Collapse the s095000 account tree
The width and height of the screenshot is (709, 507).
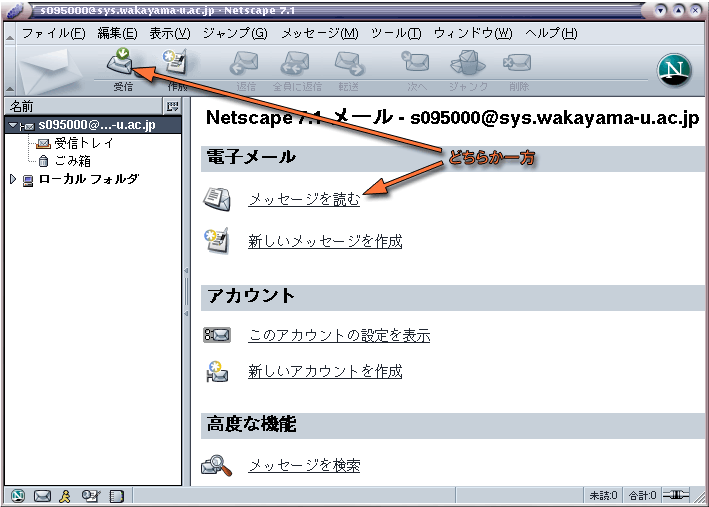pos(13,125)
